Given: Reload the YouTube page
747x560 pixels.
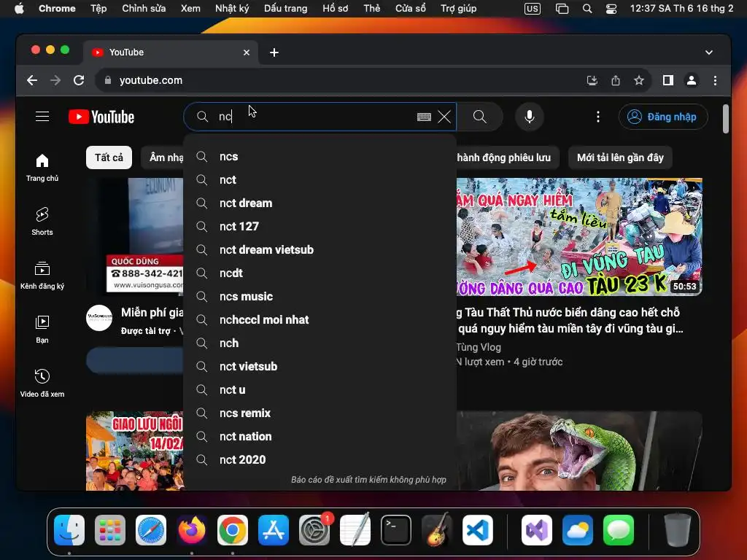Looking at the screenshot, I should click(79, 80).
